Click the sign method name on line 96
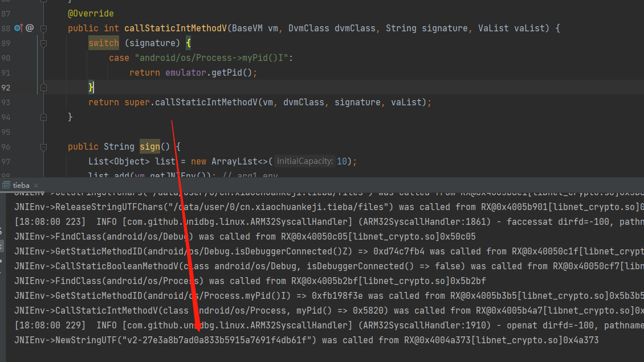Image resolution: width=644 pixels, height=362 pixels. (150, 146)
